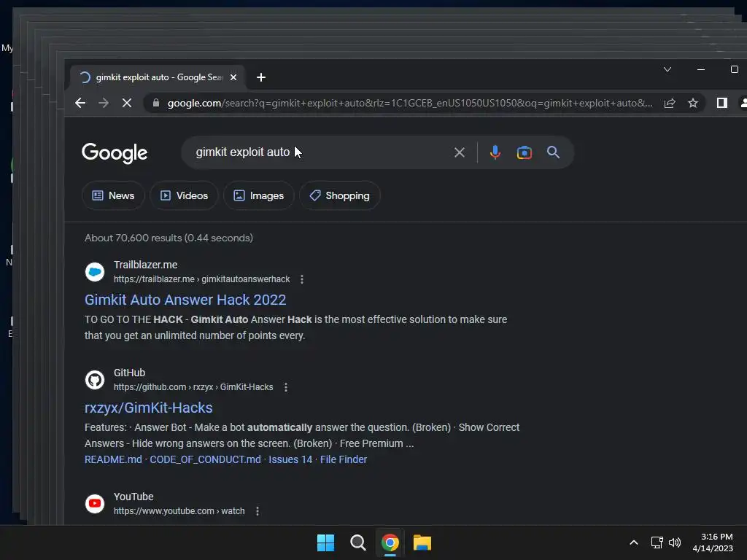Click the GitHub site favicon
This screenshot has height=560, width=747.
[x=95, y=380]
